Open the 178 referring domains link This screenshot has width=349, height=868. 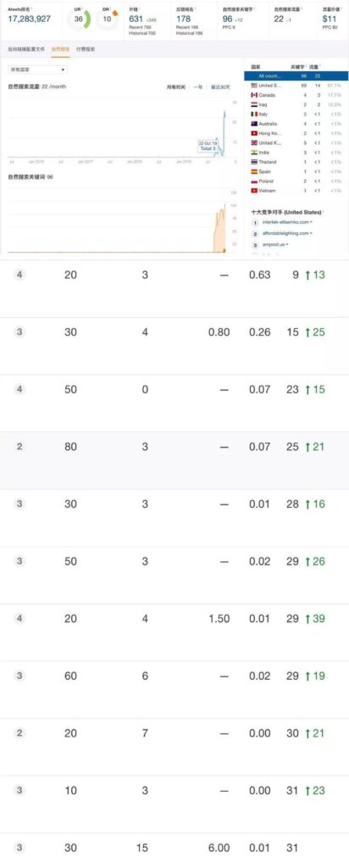[183, 19]
